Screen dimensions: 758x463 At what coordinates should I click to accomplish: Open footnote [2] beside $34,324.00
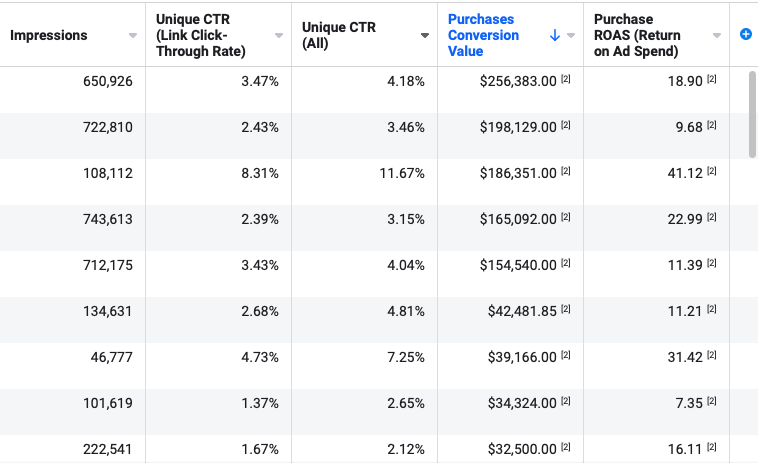coord(566,402)
